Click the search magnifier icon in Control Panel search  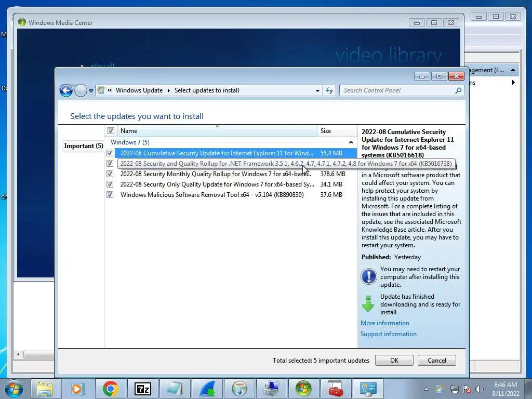(458, 90)
